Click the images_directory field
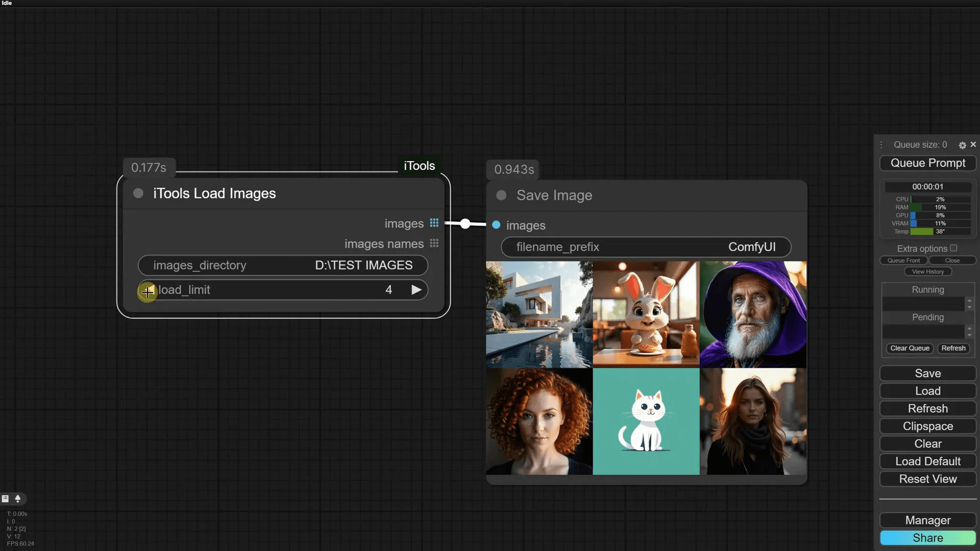Screen dimensions: 980x551 283,265
